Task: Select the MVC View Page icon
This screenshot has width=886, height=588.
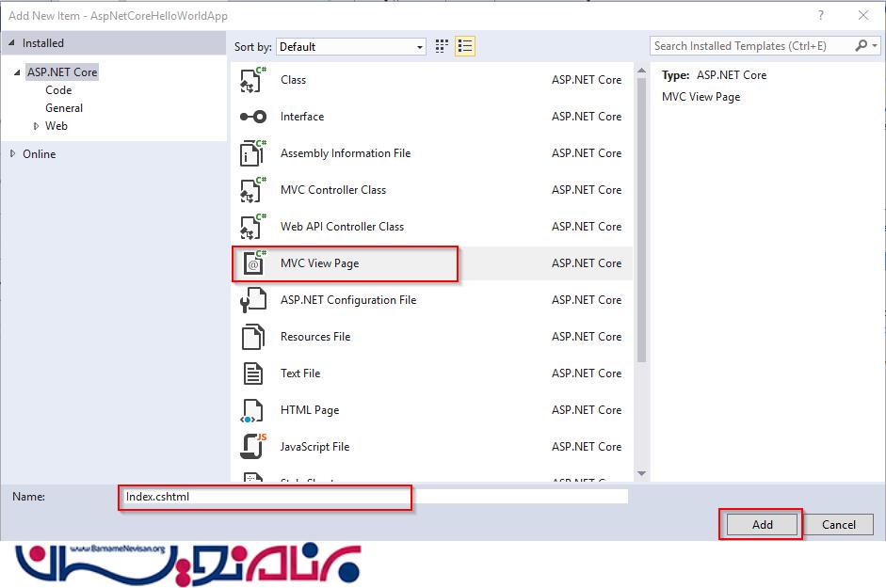Action: 253,263
